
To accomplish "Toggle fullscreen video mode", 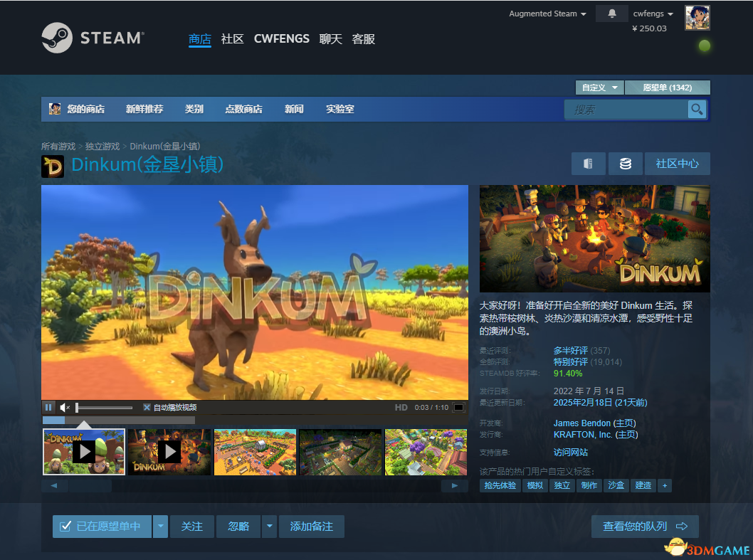I will tap(459, 408).
